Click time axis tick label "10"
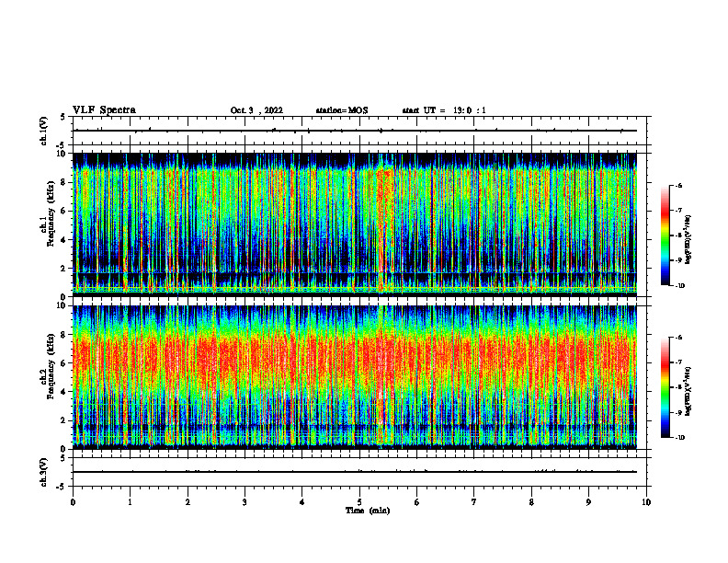Image resolution: width=728 pixels, height=563 pixels. pyautogui.click(x=646, y=502)
